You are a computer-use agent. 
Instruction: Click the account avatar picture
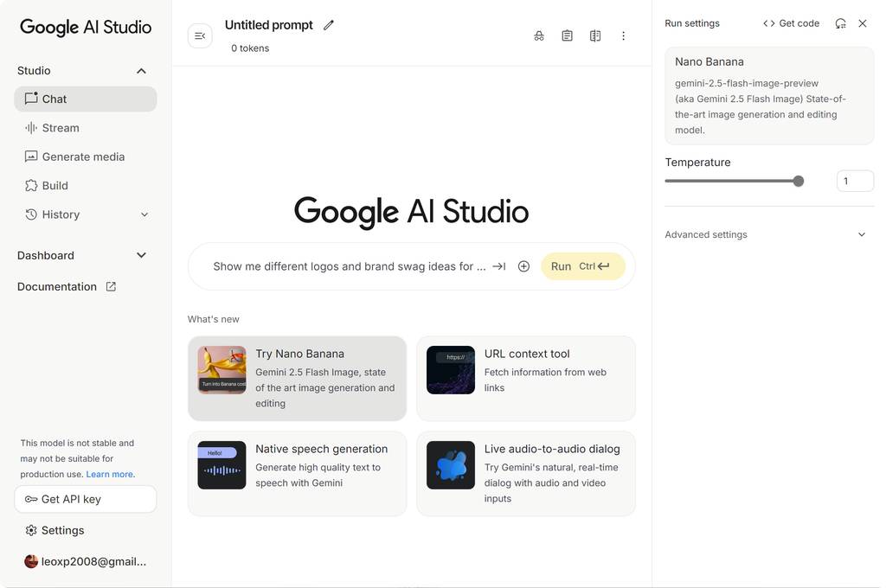(31, 561)
